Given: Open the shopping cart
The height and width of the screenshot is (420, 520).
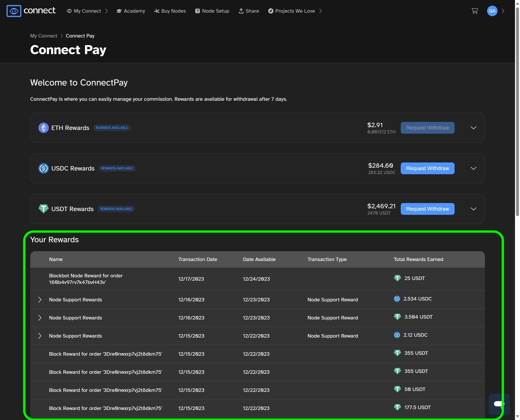Looking at the screenshot, I should tap(474, 11).
